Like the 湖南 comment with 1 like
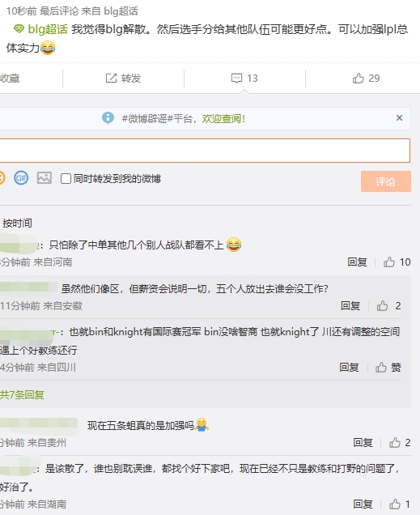Image resolution: width=420 pixels, height=515 pixels. [400, 504]
